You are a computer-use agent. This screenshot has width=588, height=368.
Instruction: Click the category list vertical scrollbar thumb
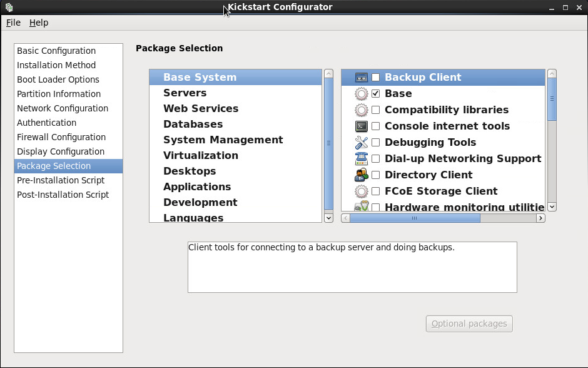click(328, 144)
